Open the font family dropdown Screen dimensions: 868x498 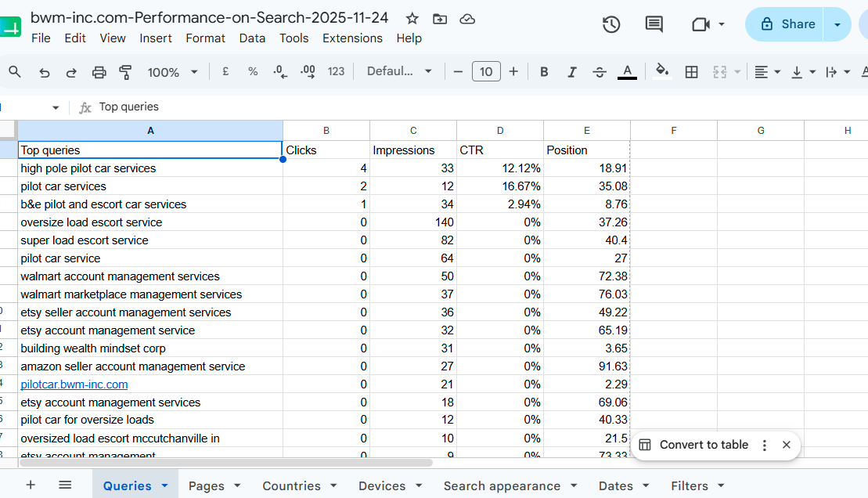(x=399, y=71)
